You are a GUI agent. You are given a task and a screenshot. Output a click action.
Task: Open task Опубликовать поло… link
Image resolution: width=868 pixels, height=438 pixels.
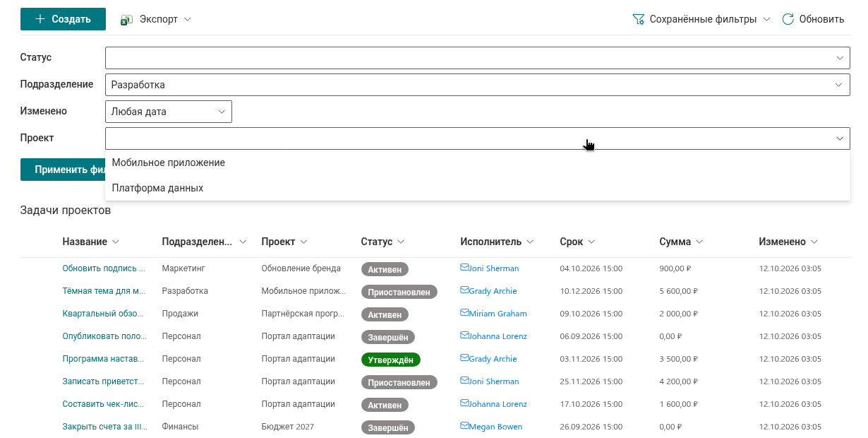(104, 336)
